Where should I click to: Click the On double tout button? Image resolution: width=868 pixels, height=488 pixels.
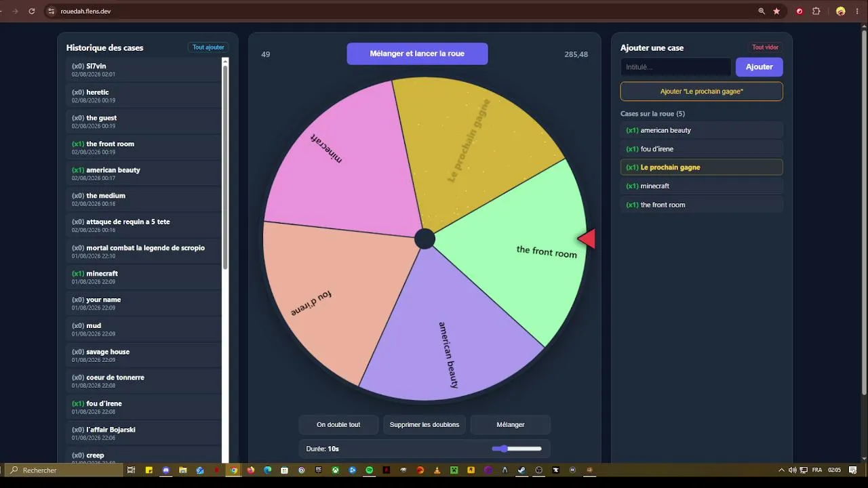pos(338,425)
